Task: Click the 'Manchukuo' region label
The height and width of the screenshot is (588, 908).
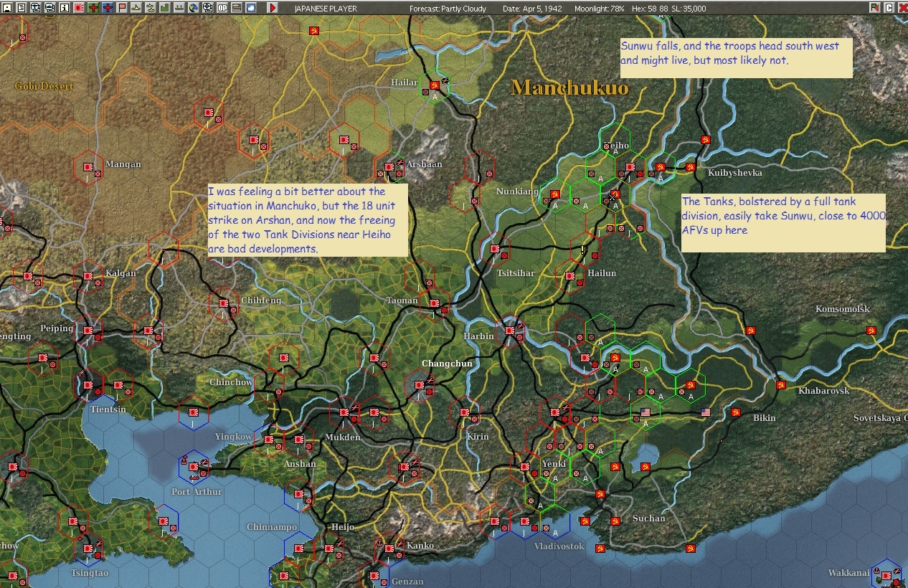Action: tap(569, 88)
